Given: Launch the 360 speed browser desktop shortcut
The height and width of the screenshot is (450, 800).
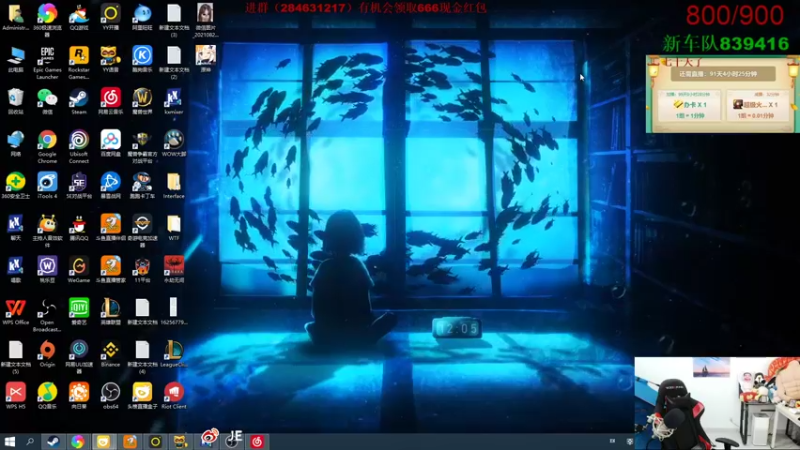Looking at the screenshot, I should [47, 19].
